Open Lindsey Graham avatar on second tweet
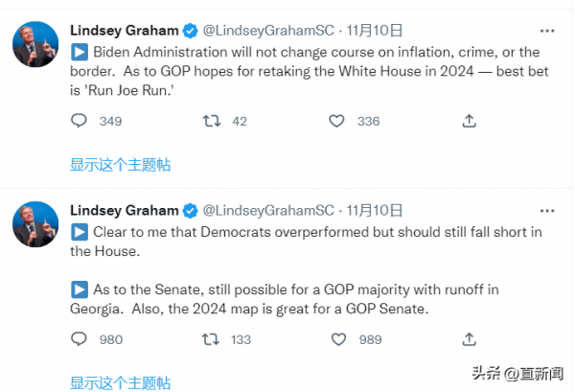Screen dimensions: 575x392 click(35, 224)
